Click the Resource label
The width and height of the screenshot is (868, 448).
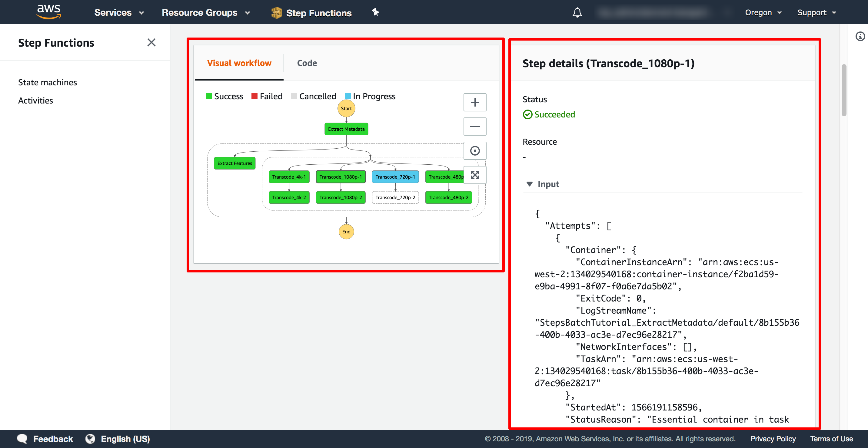[539, 142]
